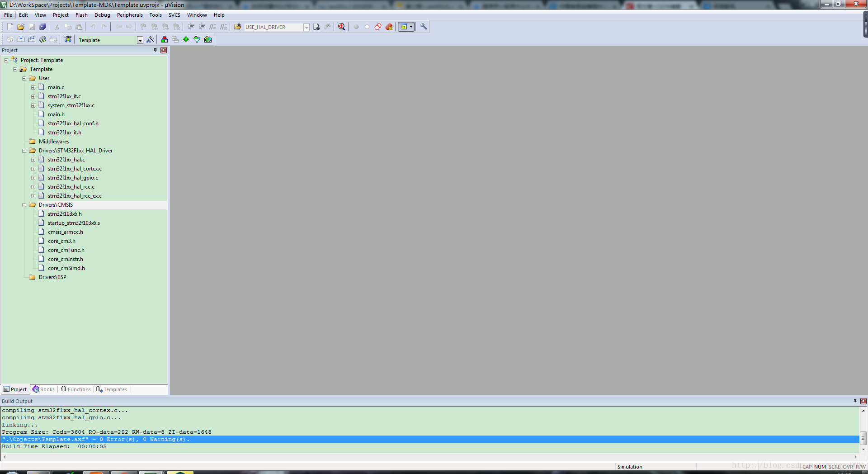This screenshot has width=868, height=474.
Task: Close the Build Output panel
Action: pos(863,401)
